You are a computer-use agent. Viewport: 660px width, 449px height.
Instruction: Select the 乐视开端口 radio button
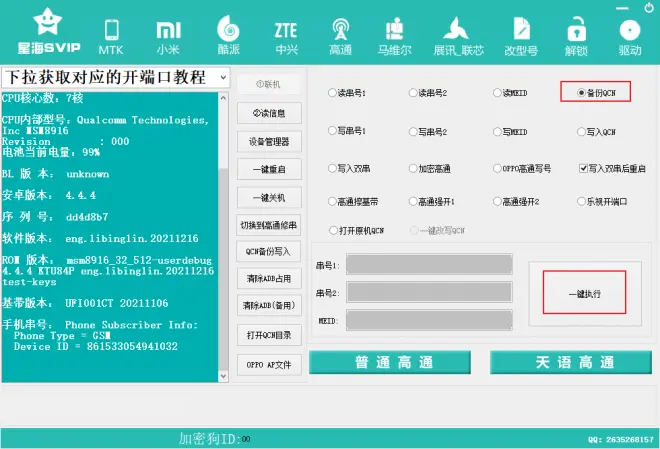(581, 202)
